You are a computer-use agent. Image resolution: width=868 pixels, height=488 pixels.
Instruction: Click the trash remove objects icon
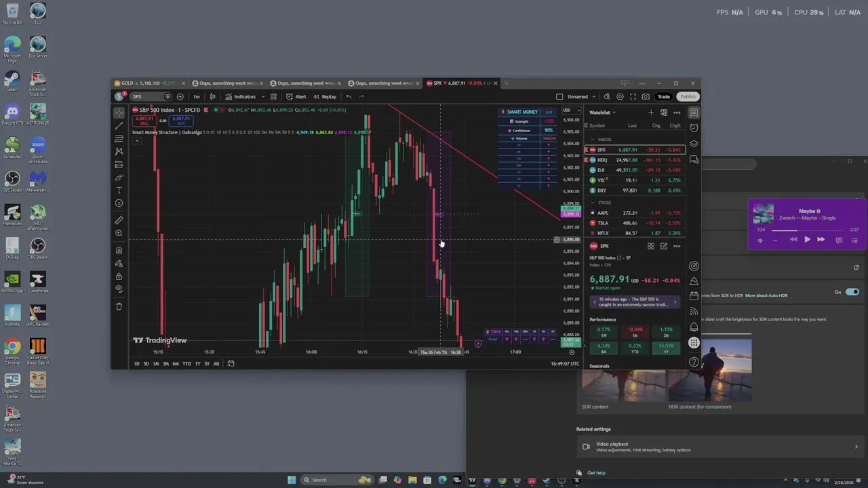pos(119,306)
